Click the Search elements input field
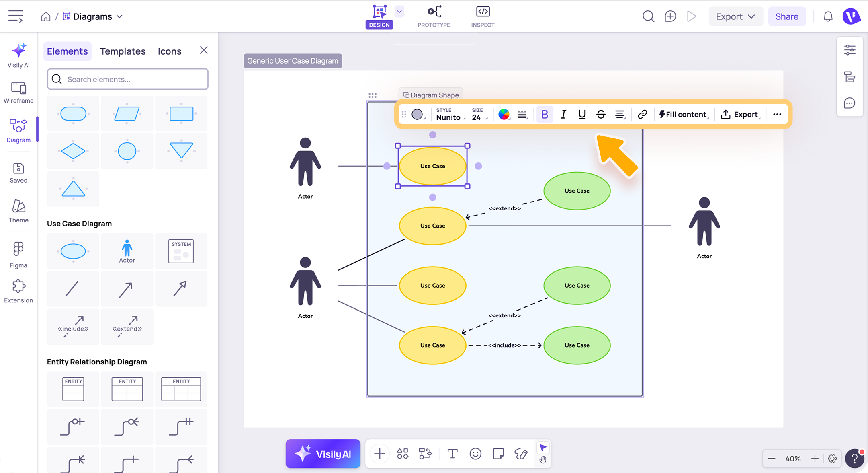 point(128,79)
